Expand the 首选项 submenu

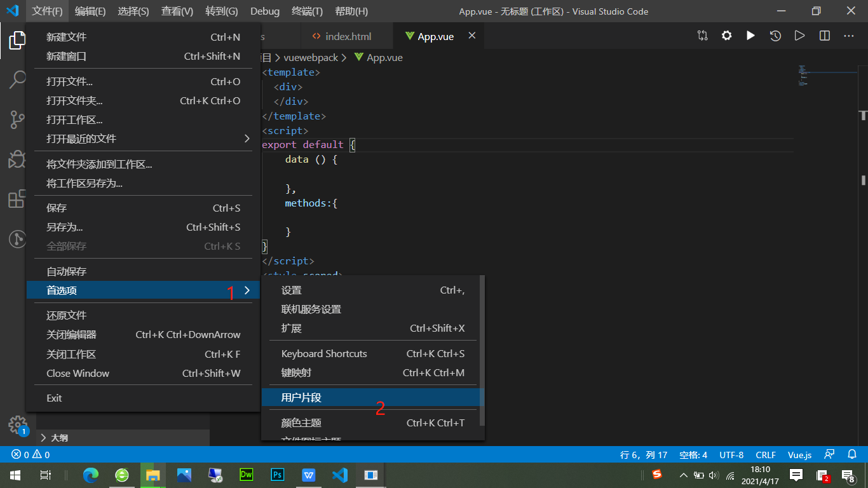pyautogui.click(x=143, y=290)
